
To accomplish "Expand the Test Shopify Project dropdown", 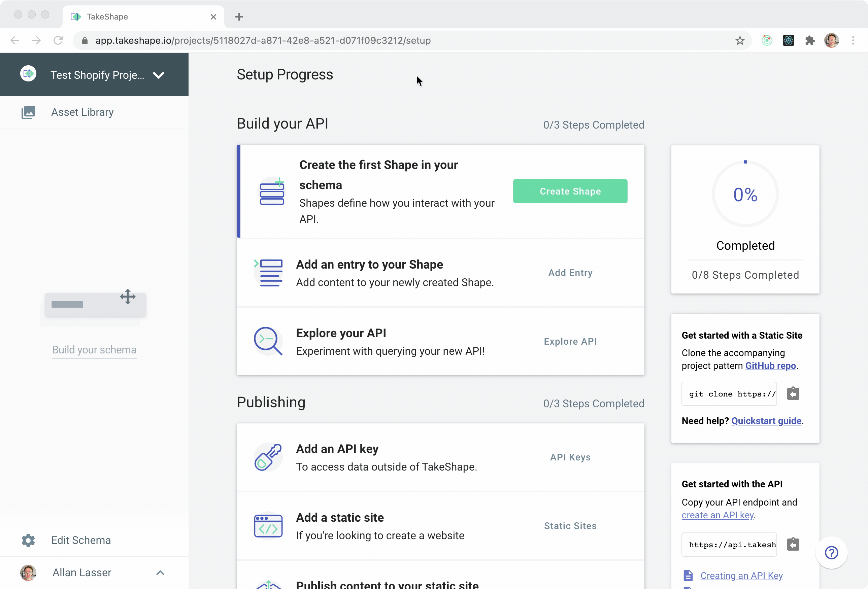I will (159, 75).
